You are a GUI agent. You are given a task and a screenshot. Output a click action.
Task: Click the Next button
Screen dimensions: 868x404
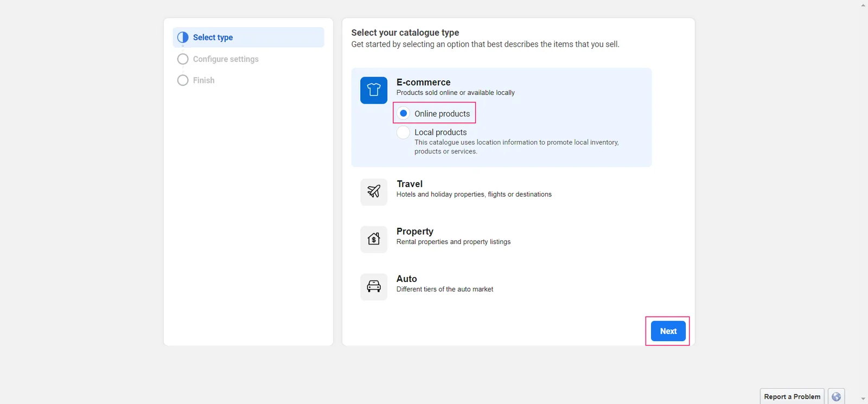point(668,331)
